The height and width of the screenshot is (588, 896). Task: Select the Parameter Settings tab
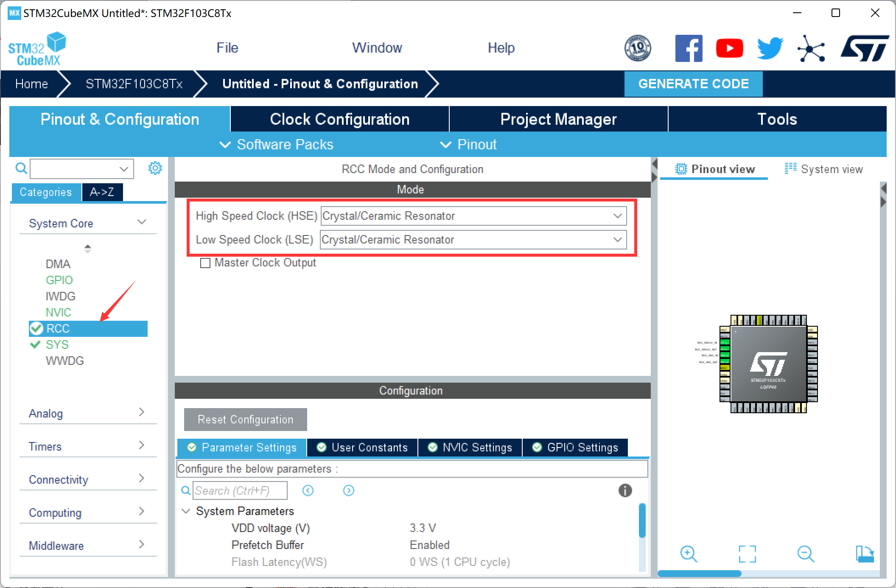click(242, 448)
